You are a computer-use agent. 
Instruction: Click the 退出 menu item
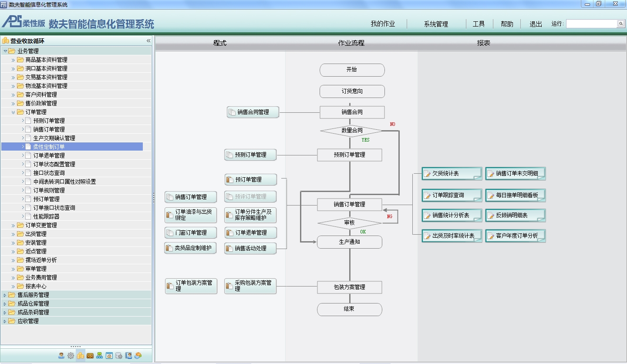[536, 24]
